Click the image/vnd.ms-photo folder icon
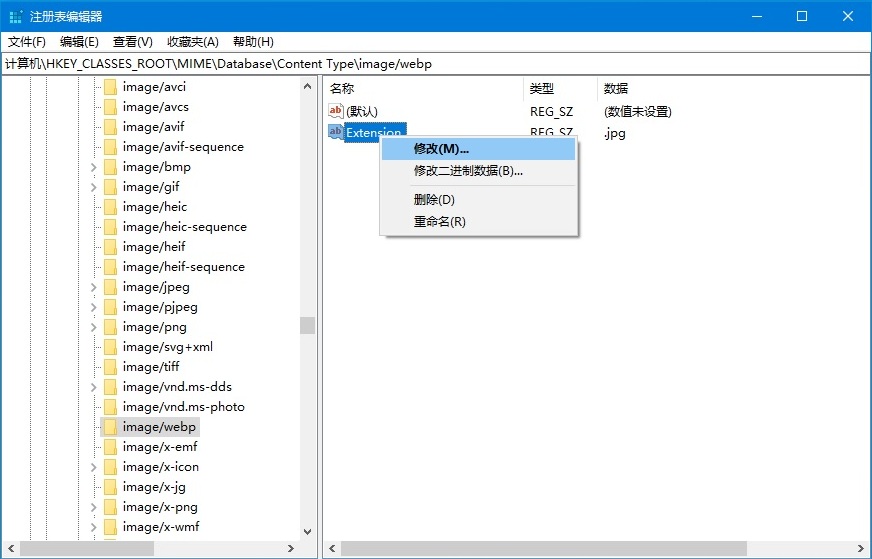The width and height of the screenshot is (872, 559). tap(110, 407)
